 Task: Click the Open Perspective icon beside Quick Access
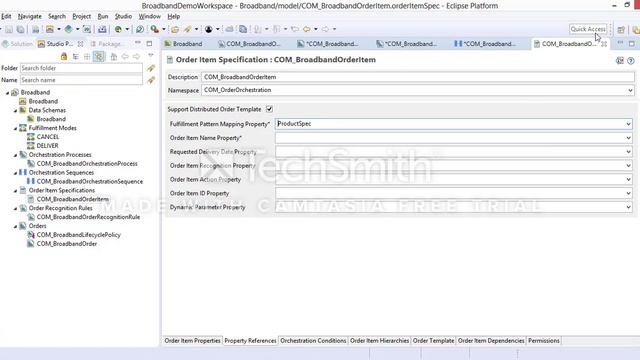[621, 29]
